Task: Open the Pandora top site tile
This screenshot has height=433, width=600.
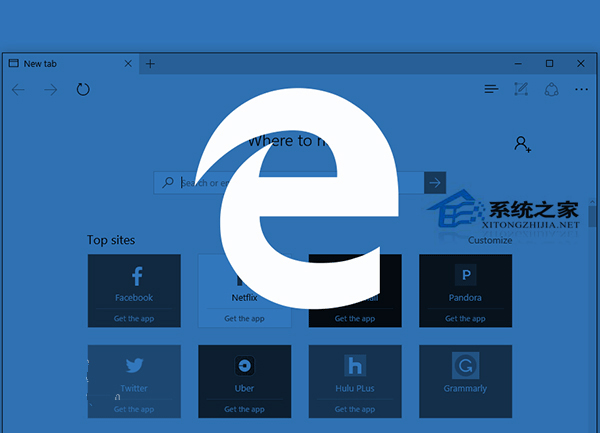Action: coord(465,282)
